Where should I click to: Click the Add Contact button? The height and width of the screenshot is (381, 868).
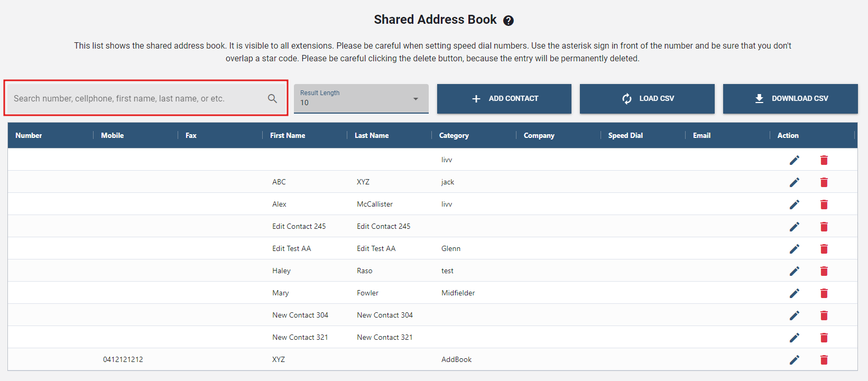coord(504,99)
